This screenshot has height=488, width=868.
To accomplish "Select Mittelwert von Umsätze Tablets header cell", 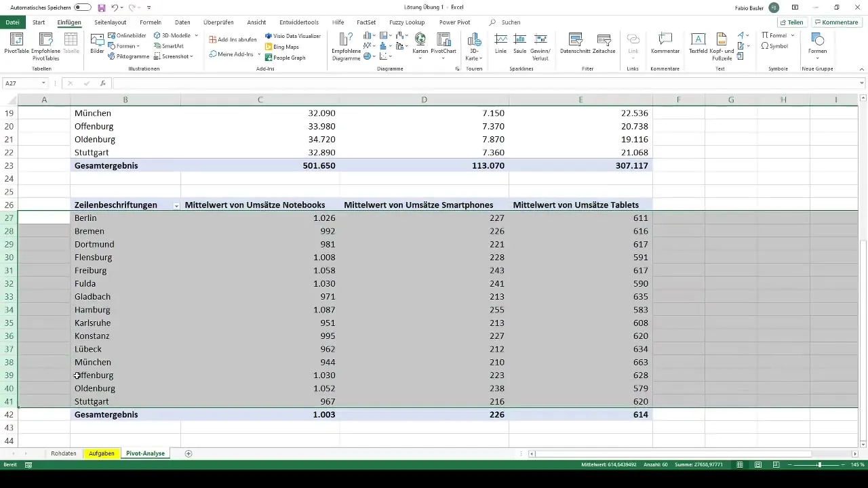I will 580,205.
